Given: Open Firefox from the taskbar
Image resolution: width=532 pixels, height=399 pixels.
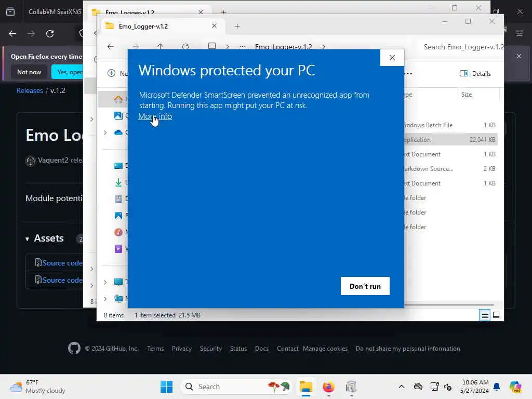Looking at the screenshot, I should (328, 387).
